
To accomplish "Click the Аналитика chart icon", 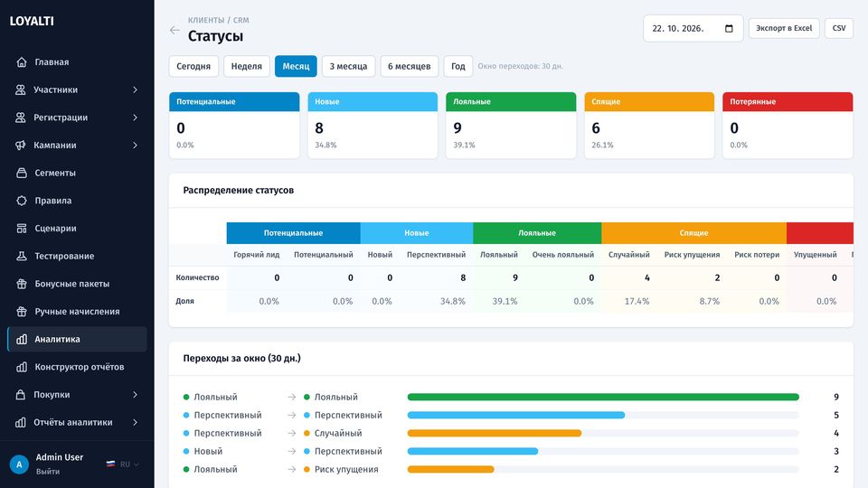I will coord(21,339).
